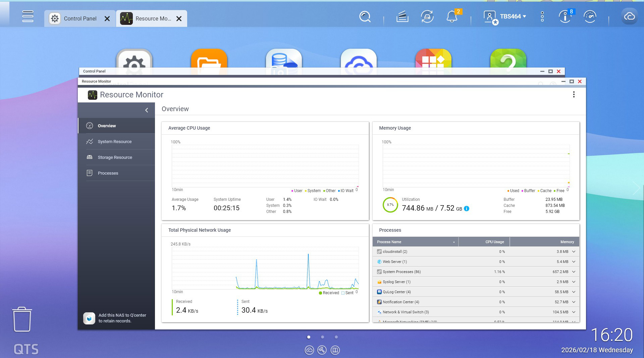
Task: Select Storage Resource in sidebar
Action: [x=115, y=158]
